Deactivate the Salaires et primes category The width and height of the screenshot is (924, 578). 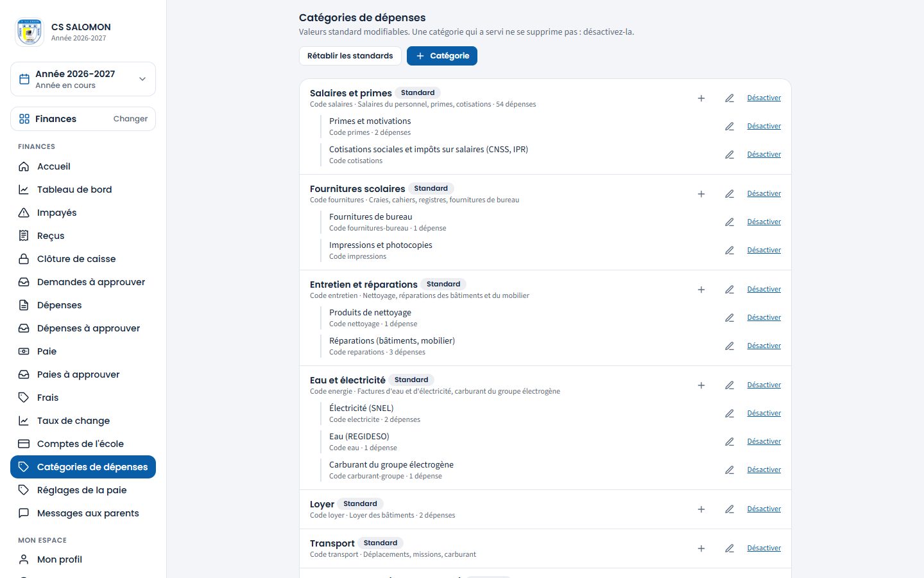point(764,98)
